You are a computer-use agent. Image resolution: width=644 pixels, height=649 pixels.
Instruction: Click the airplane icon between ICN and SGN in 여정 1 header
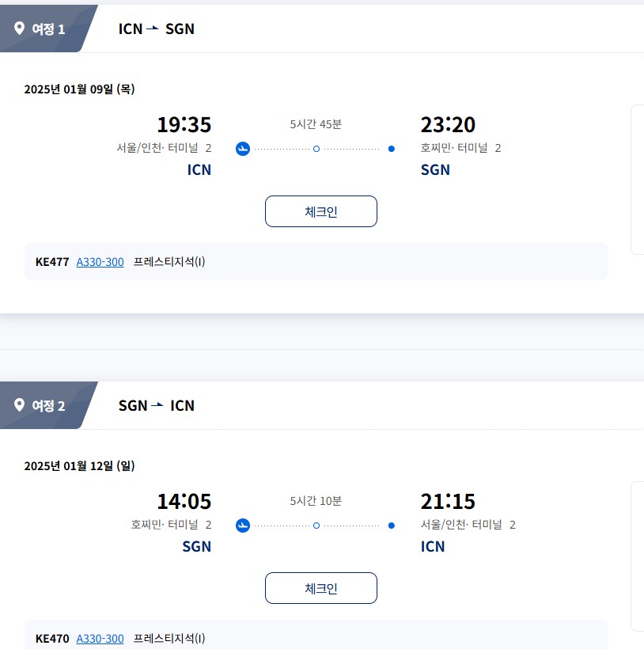[153, 28]
